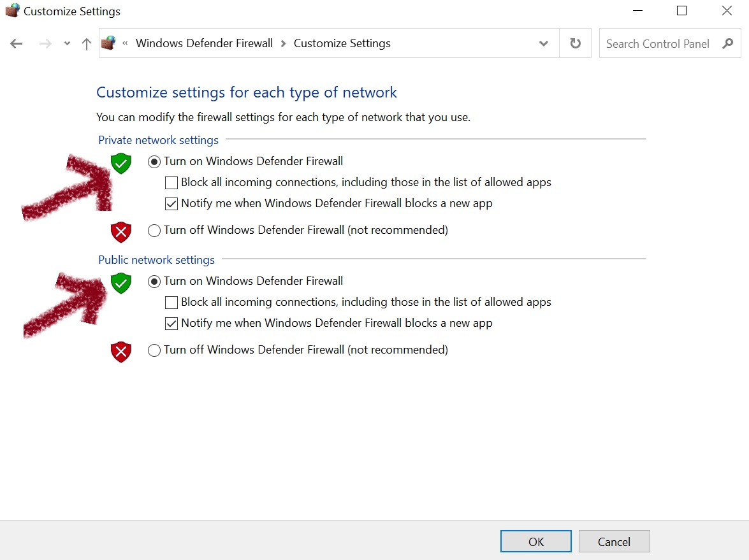The height and width of the screenshot is (560, 749).
Task: Click red shield under Public network settings
Action: (121, 352)
